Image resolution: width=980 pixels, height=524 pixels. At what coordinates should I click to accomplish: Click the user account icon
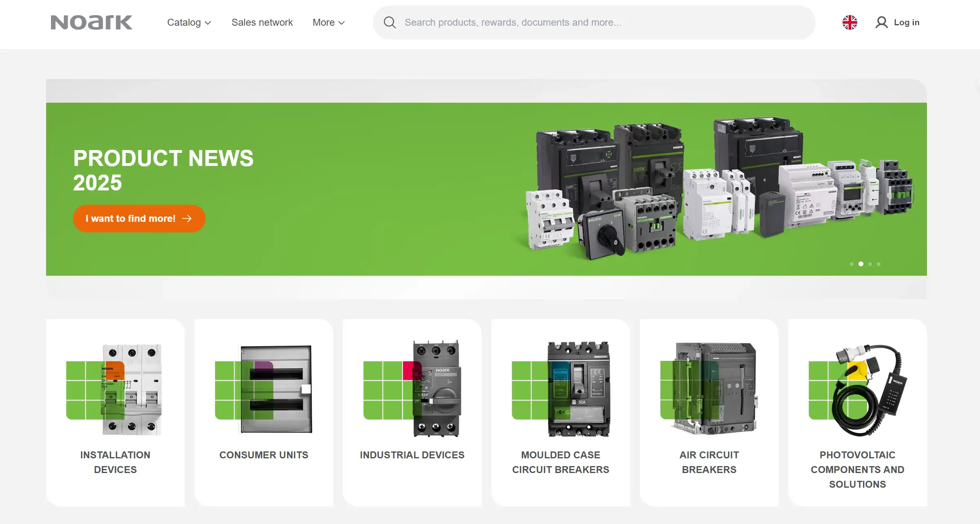tap(881, 22)
